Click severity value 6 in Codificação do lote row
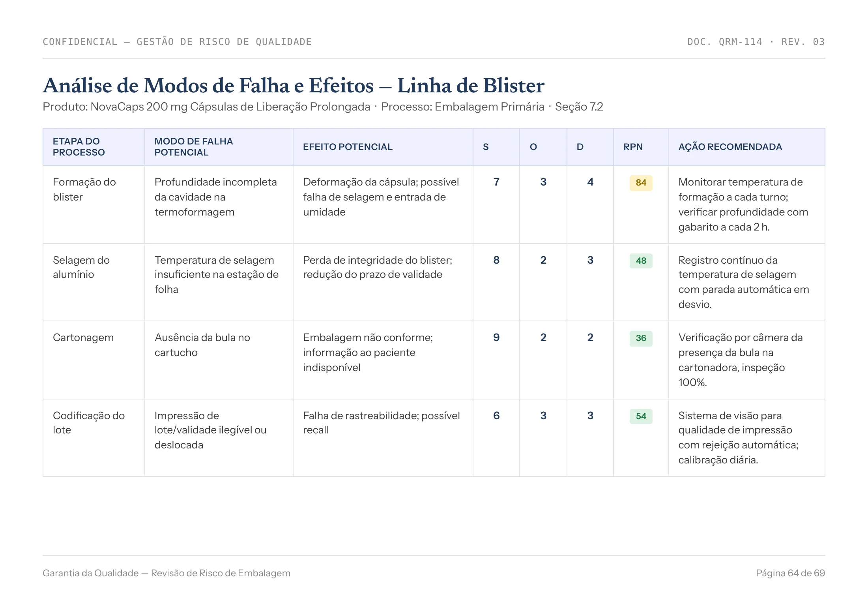The width and height of the screenshot is (868, 615). click(x=496, y=416)
